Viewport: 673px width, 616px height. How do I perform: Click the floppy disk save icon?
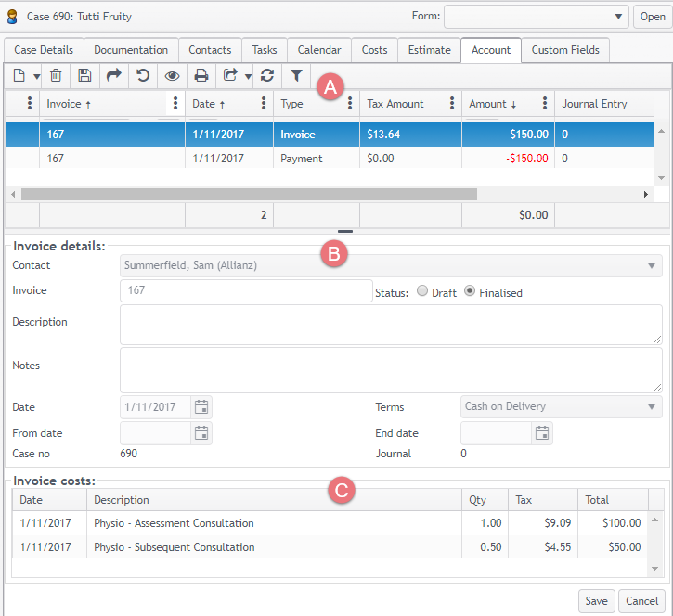click(x=84, y=76)
